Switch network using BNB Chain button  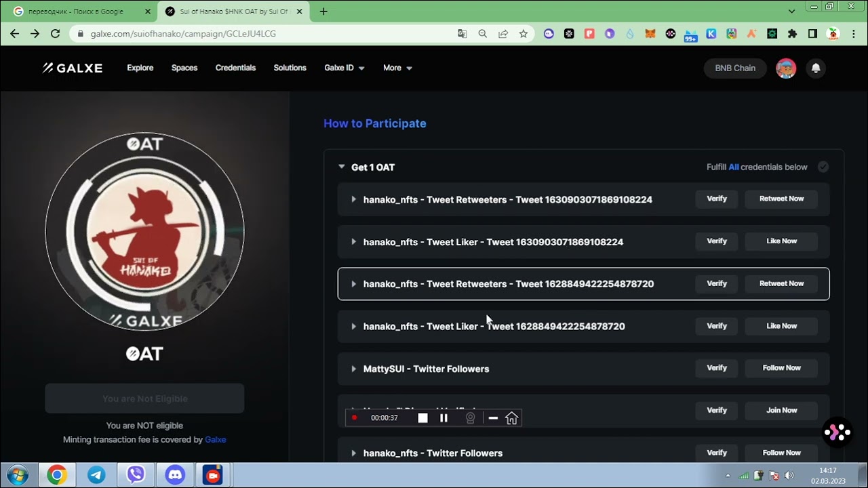tap(735, 68)
